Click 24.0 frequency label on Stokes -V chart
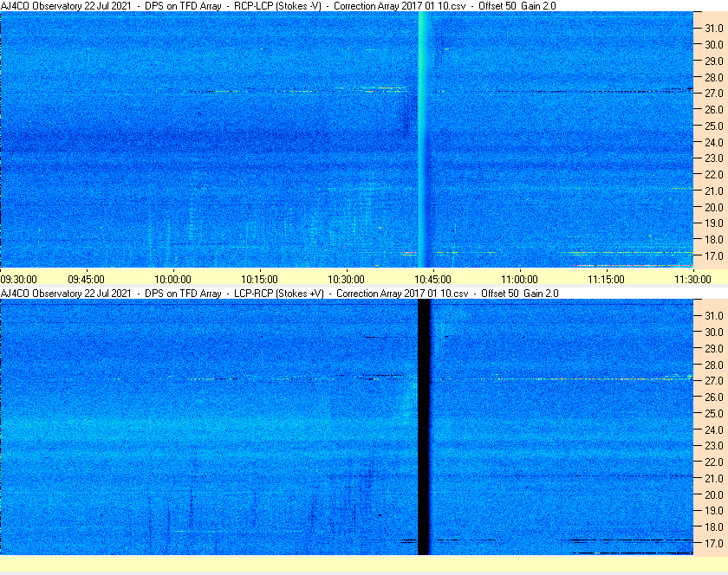The image size is (728, 575). coord(714,142)
